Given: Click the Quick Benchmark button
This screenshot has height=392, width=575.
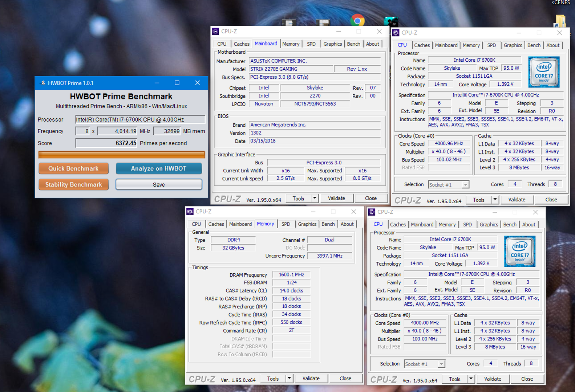Looking at the screenshot, I should [x=73, y=168].
